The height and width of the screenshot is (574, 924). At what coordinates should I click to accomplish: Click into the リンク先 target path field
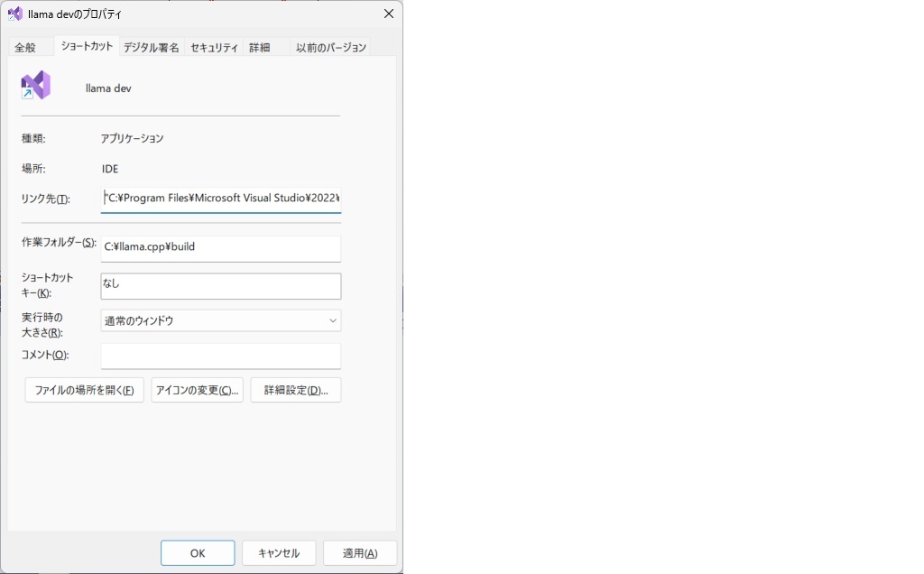[x=221, y=199]
